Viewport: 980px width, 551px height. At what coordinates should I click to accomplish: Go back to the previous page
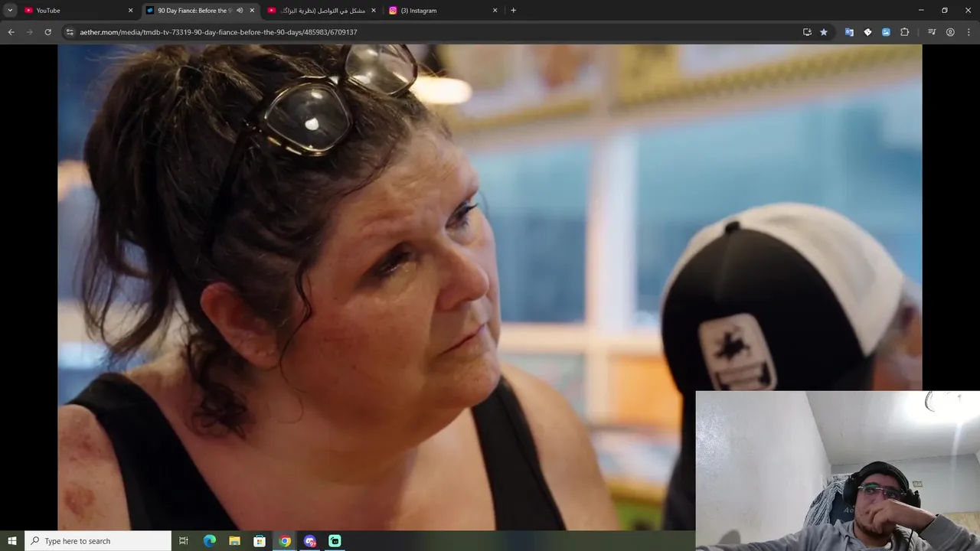(x=11, y=32)
